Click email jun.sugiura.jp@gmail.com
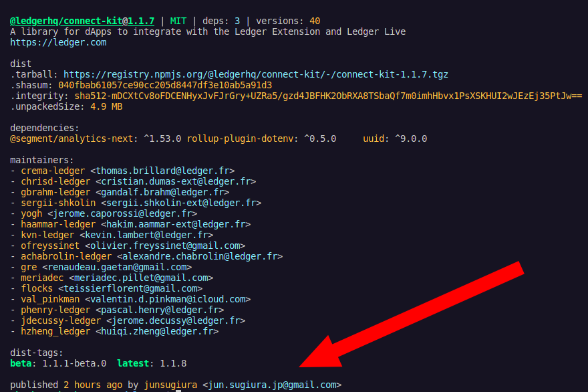This screenshot has height=392, width=588. point(272,385)
